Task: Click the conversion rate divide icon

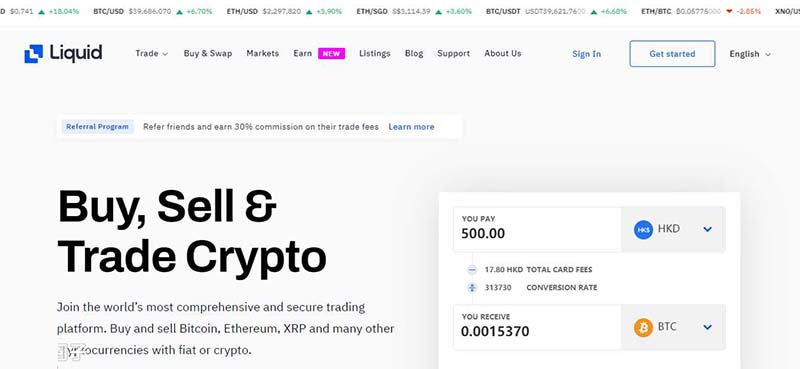Action: click(472, 288)
